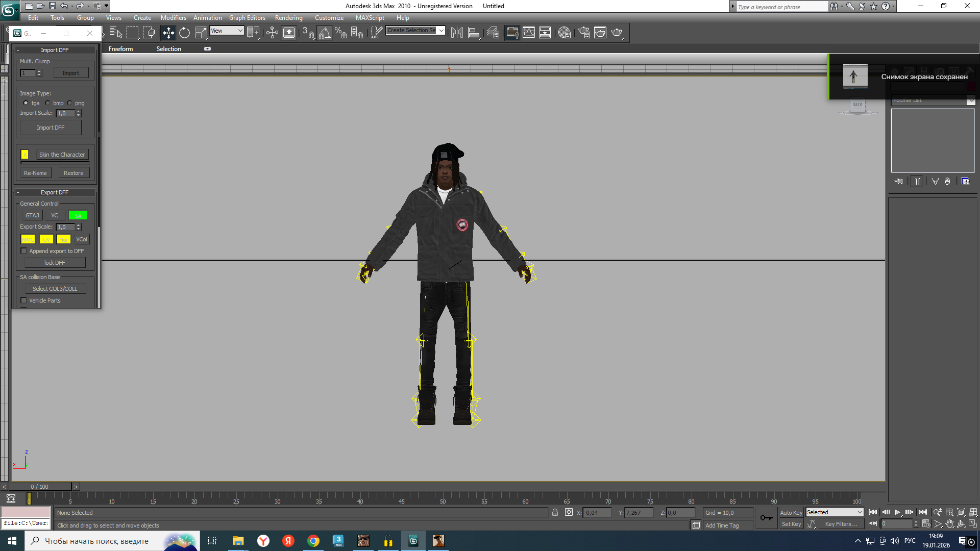This screenshot has height=551, width=980.
Task: Toggle the Angle Snap tool
Action: pos(324,33)
